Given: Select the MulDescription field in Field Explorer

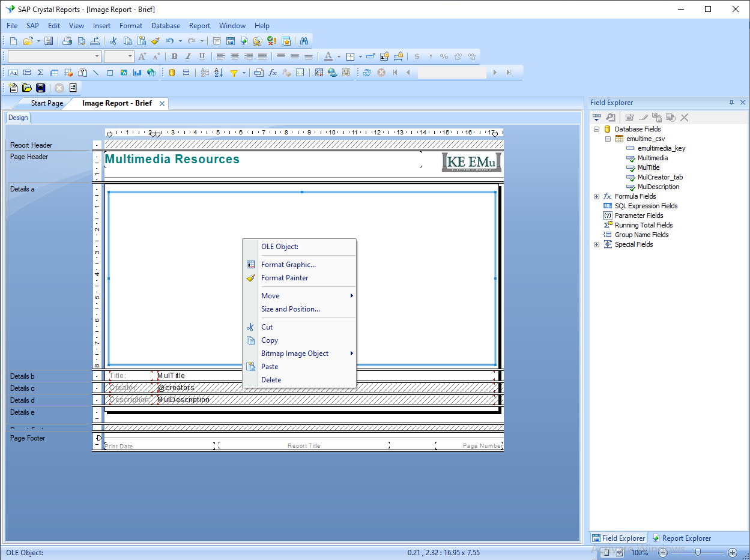Looking at the screenshot, I should point(658,187).
